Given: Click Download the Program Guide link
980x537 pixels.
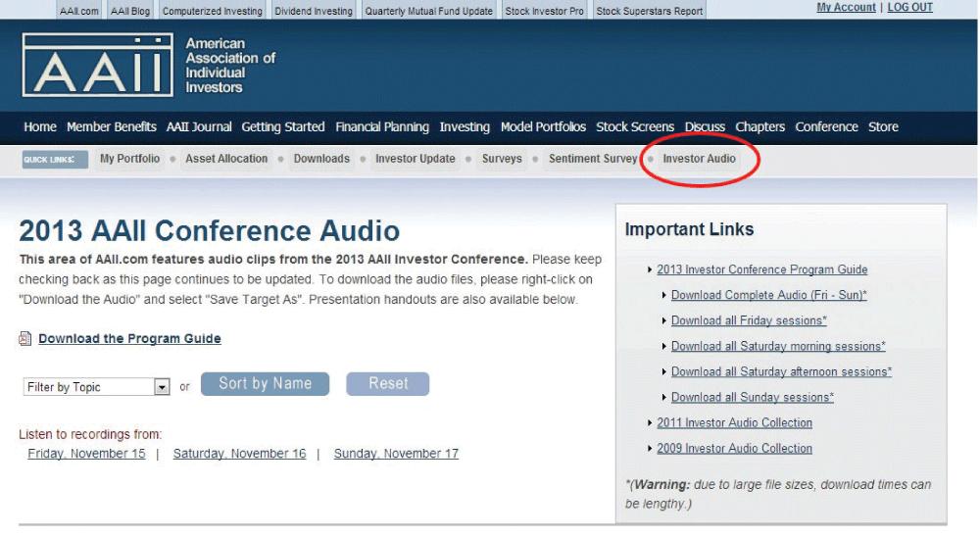Looking at the screenshot, I should (x=130, y=339).
